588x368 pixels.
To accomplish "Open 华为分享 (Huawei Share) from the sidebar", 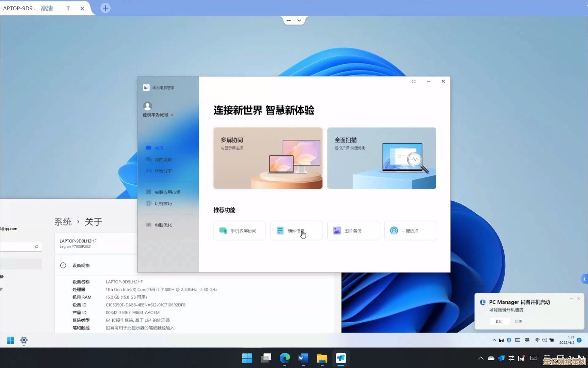I will 163,171.
